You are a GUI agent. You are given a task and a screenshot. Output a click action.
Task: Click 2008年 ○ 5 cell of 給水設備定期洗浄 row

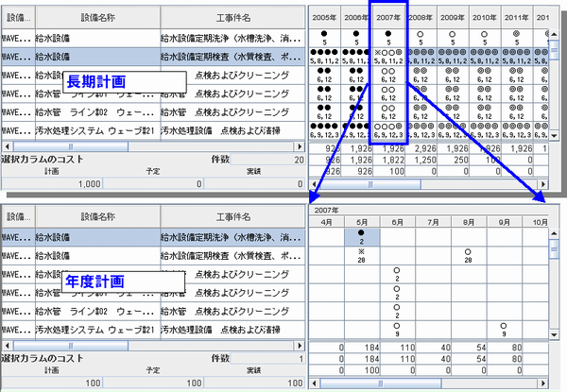pos(421,39)
